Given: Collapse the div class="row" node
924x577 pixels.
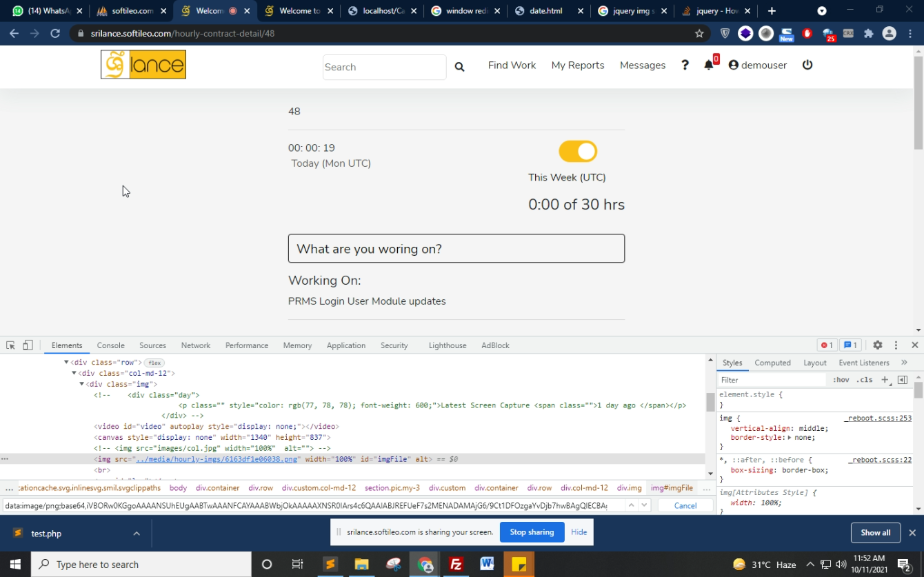Looking at the screenshot, I should click(x=66, y=363).
